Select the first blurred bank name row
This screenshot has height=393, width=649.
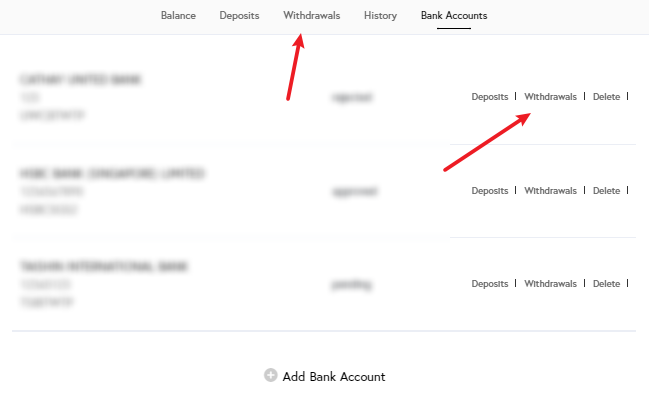pos(81,79)
